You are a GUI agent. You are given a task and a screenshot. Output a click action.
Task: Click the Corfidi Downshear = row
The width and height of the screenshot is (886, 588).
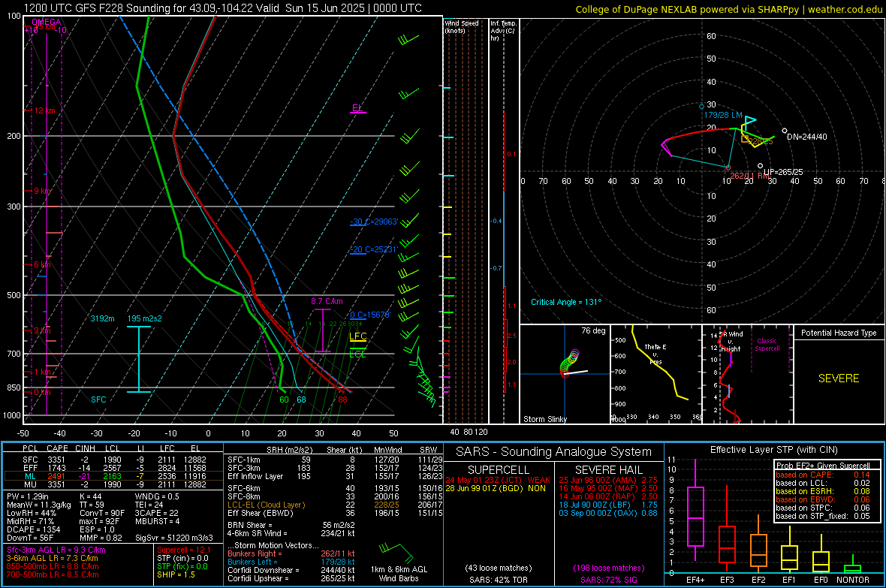tap(291, 570)
